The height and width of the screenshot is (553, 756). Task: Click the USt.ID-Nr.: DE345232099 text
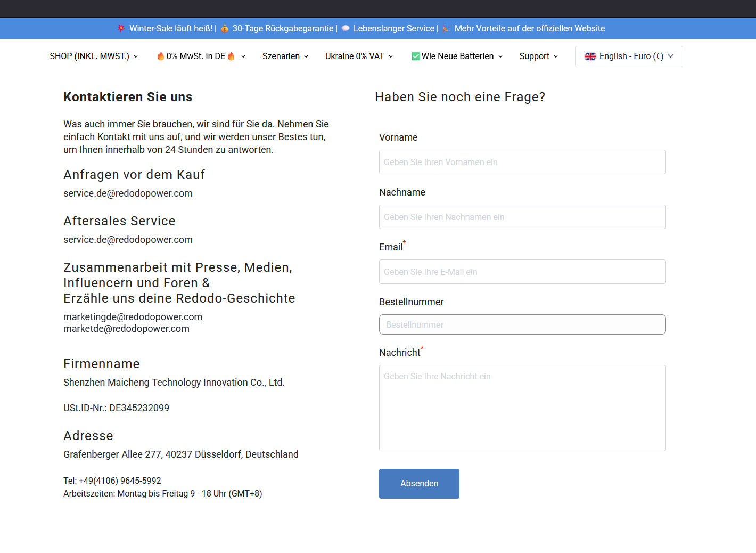coord(116,408)
